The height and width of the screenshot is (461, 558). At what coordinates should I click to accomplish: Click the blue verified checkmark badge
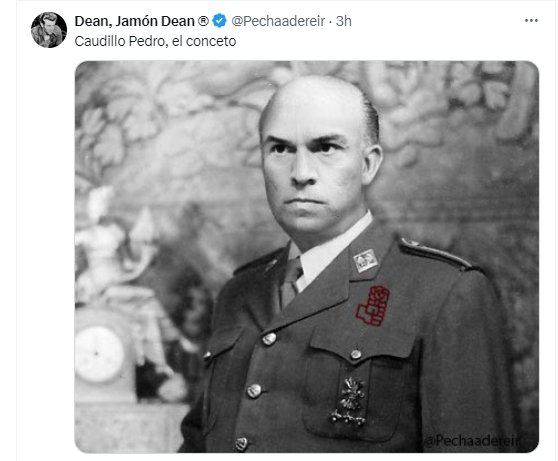220,21
